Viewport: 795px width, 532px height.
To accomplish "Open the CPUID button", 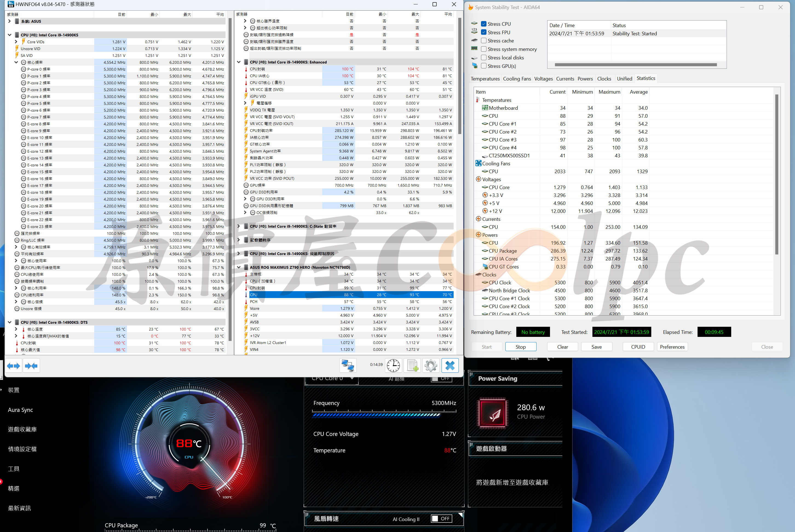I will coord(638,347).
